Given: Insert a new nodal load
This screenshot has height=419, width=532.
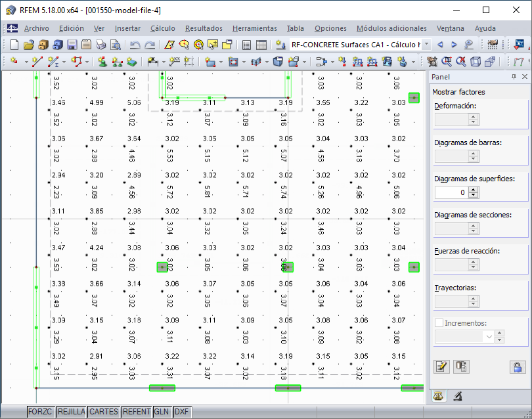Looking at the screenshot, I should click(x=343, y=62).
